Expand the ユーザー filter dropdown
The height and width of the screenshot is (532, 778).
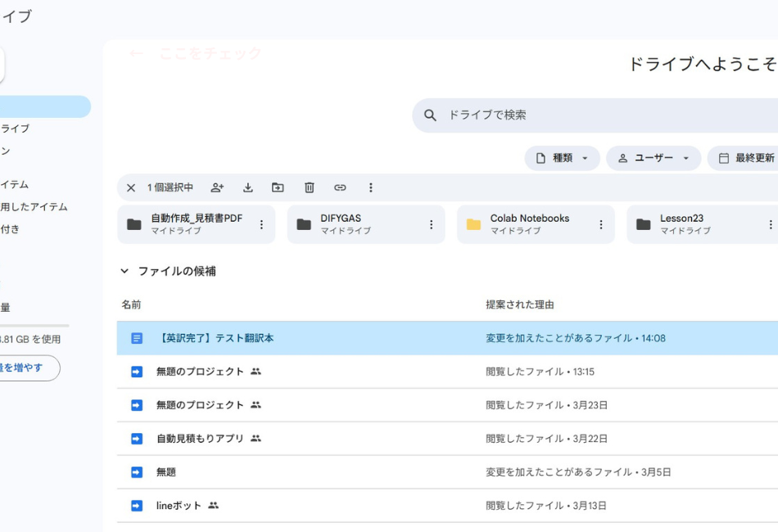click(x=653, y=158)
